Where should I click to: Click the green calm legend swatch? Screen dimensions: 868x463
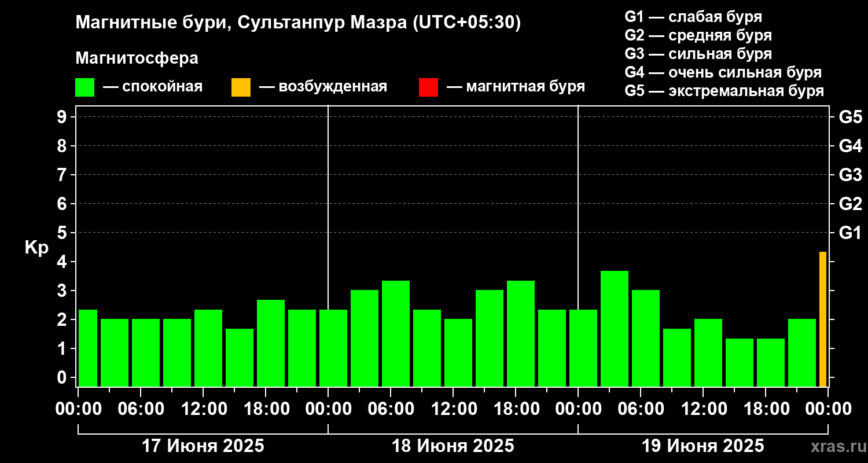pos(84,87)
